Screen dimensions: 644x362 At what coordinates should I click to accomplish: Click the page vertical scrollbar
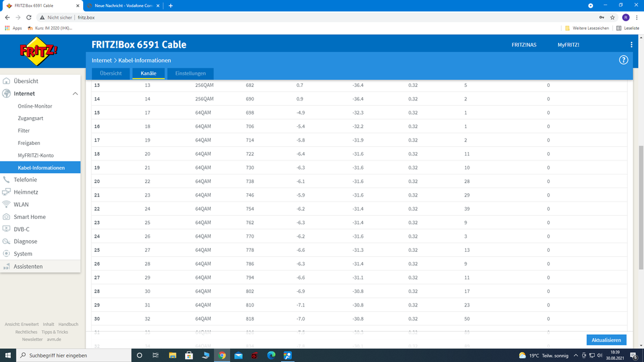pyautogui.click(x=641, y=207)
